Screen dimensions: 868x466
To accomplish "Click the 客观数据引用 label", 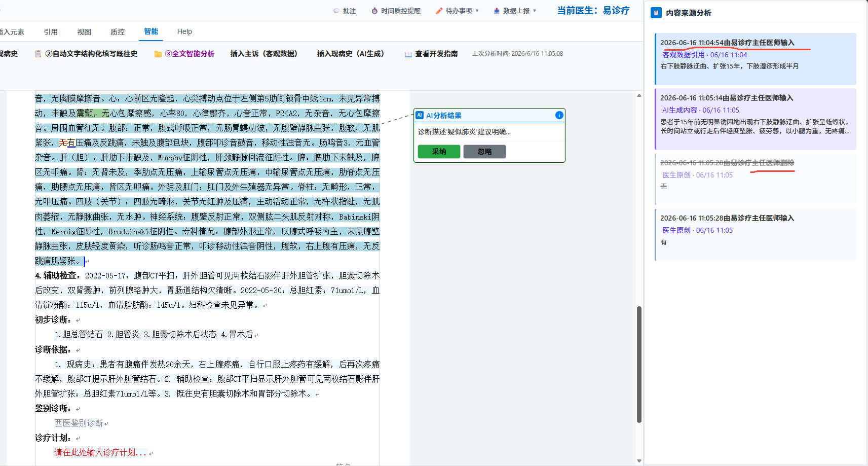I will [x=684, y=55].
